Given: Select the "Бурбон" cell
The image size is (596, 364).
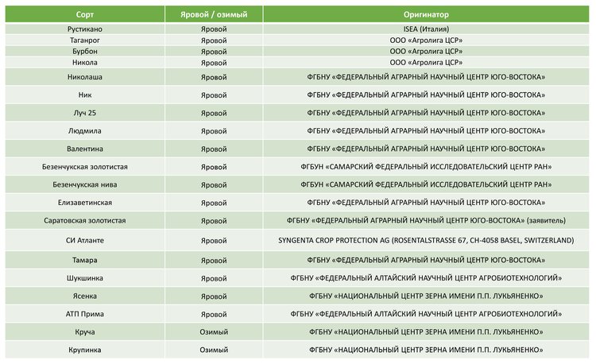Looking at the screenshot, I should pyautogui.click(x=84, y=51).
